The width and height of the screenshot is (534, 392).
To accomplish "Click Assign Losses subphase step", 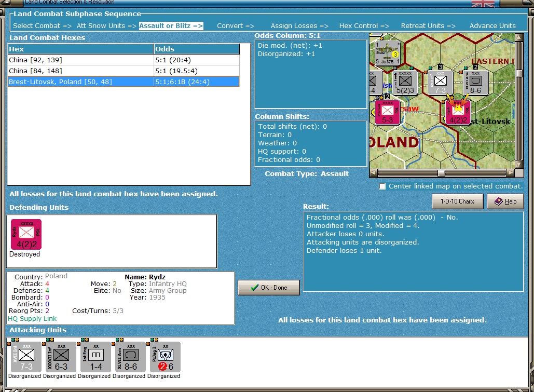I will [299, 26].
